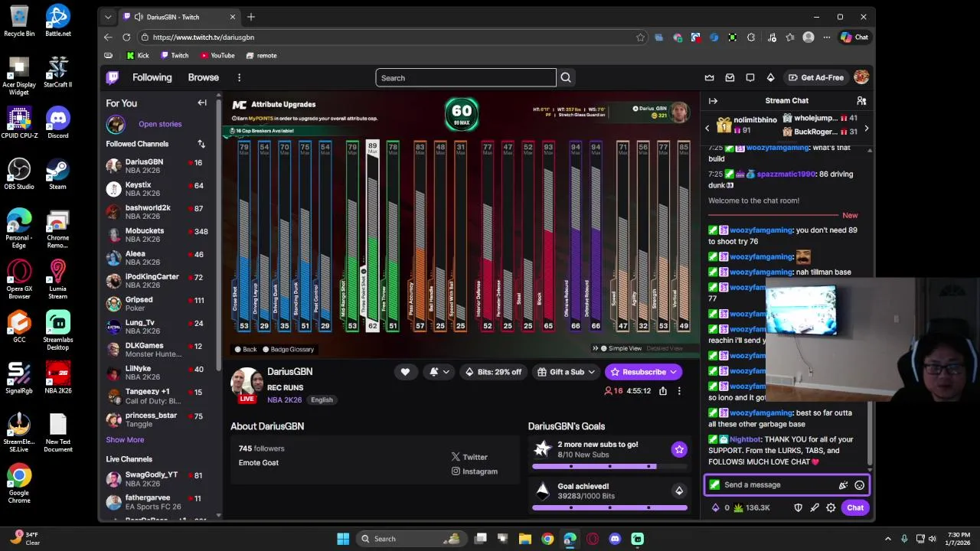Open the chat shield moderation icon
The height and width of the screenshot is (551, 980).
click(x=798, y=507)
